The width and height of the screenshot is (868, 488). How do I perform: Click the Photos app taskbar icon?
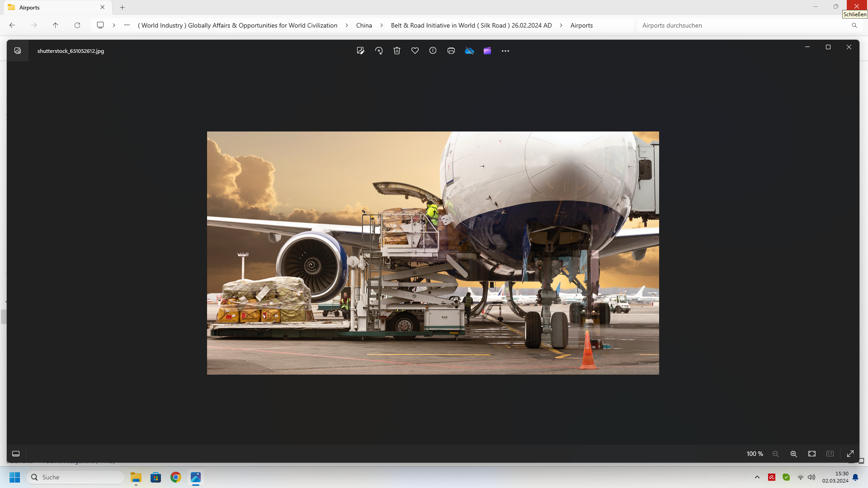pos(196,477)
